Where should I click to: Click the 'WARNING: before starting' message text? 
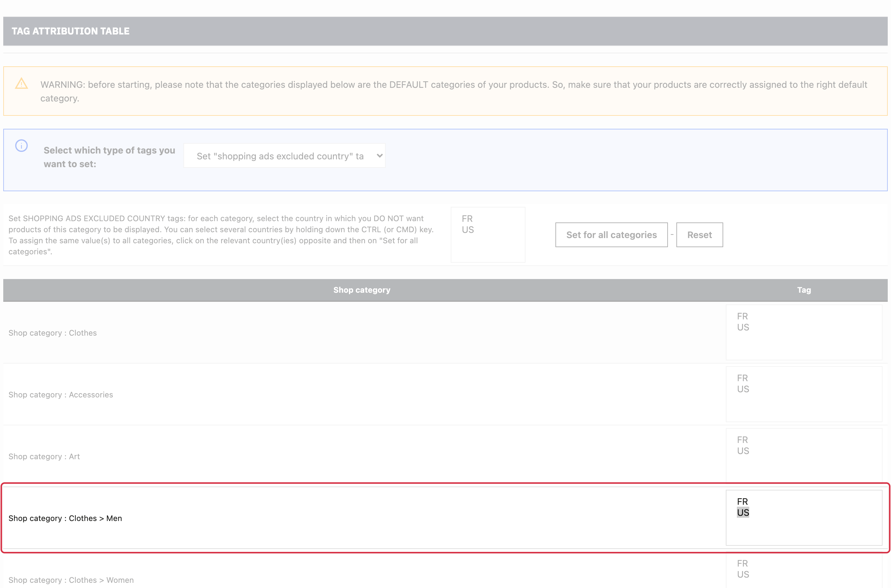tap(454, 91)
